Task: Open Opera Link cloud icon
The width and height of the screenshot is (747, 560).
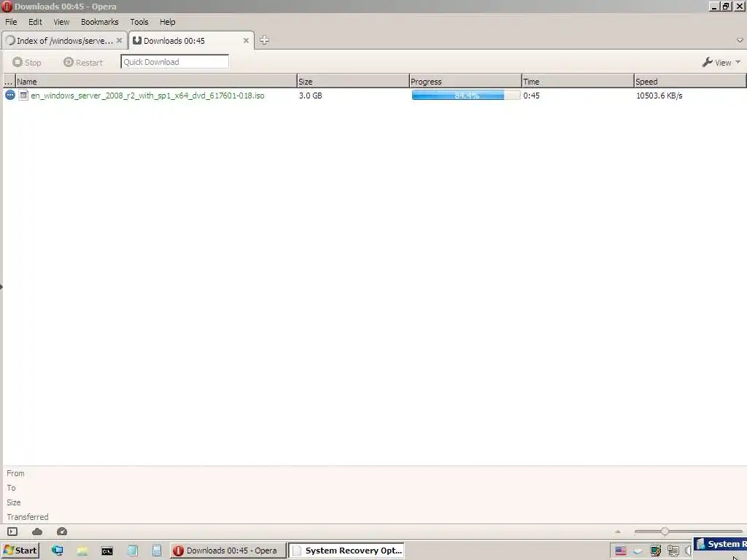Action: point(37,532)
